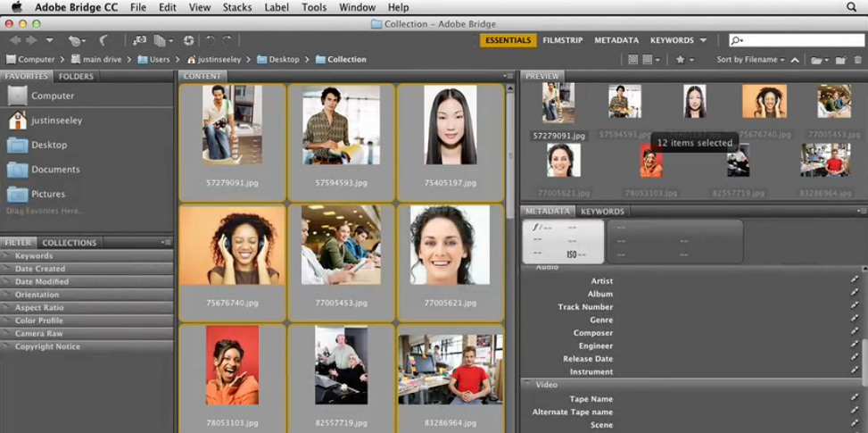The height and width of the screenshot is (433, 868).
Task: Switch to Keywords tab beside Metadata
Action: click(602, 212)
